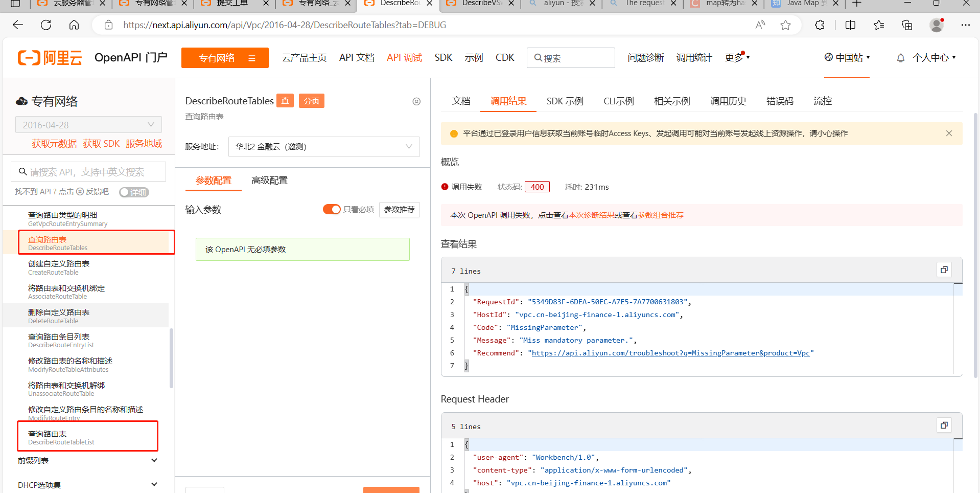Image resolution: width=980 pixels, height=493 pixels.
Task: Open the notification bell in header
Action: click(x=901, y=58)
